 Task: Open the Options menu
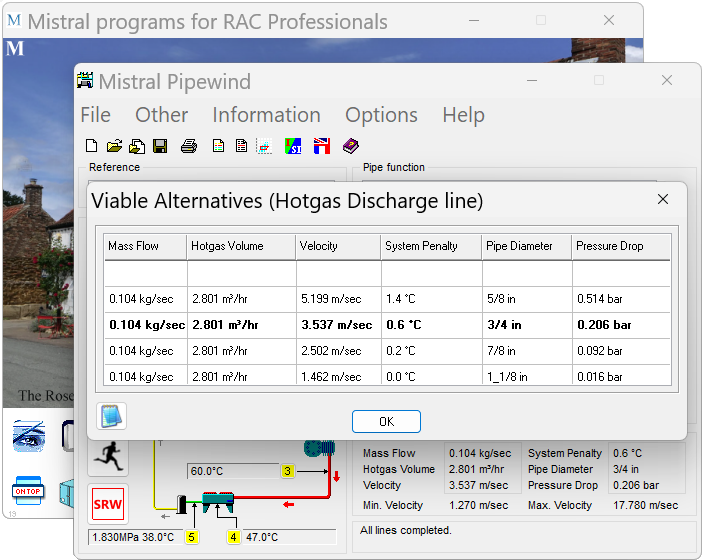tap(381, 115)
